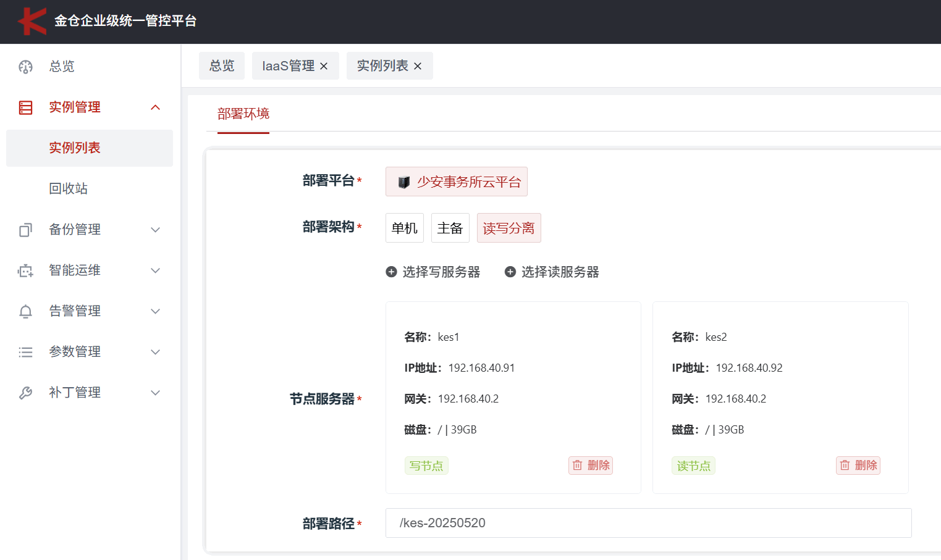
Task: Click 实例管理 sidebar label
Action: point(75,107)
